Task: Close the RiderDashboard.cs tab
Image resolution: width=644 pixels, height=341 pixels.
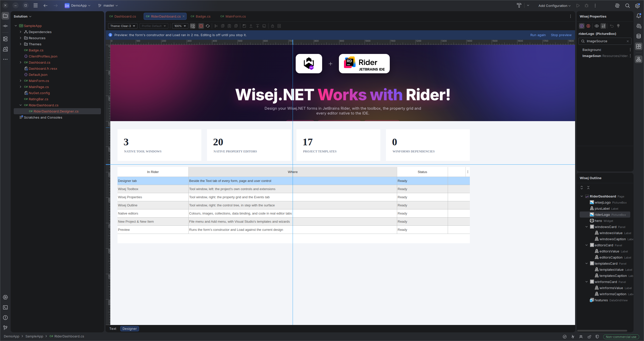Action: (x=184, y=16)
